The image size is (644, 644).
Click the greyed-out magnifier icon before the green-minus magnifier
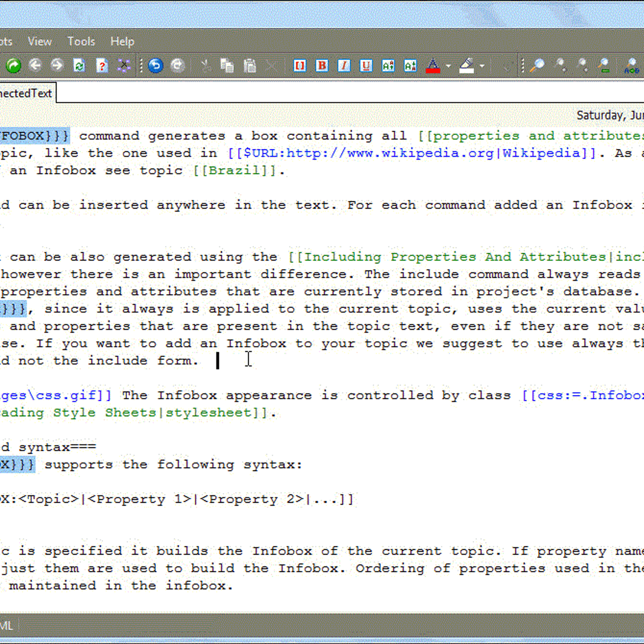(582, 65)
